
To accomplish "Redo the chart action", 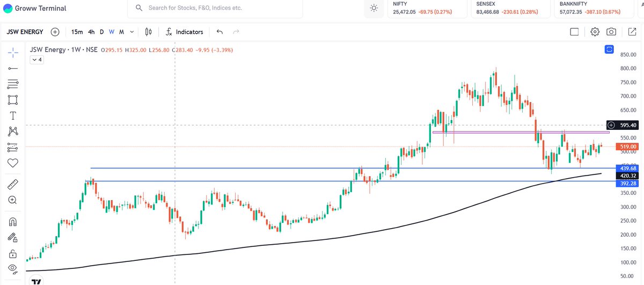I will click(236, 32).
